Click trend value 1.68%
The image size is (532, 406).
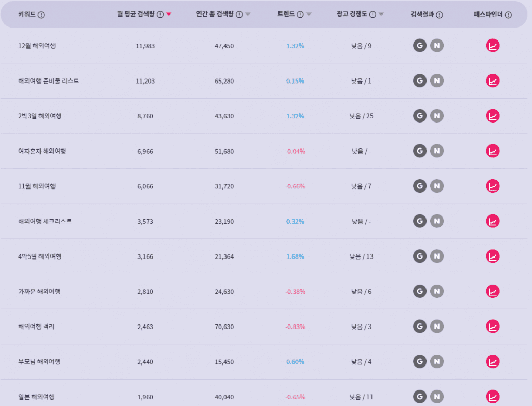tap(296, 256)
